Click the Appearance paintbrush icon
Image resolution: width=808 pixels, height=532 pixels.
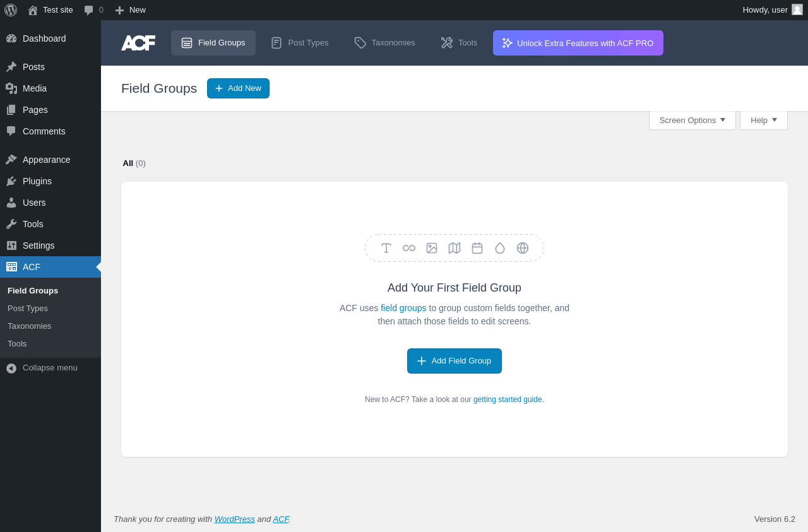[x=11, y=160]
